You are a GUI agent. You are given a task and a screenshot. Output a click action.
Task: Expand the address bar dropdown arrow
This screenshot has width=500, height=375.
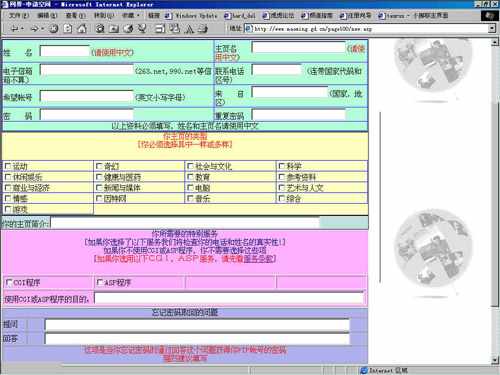click(x=492, y=29)
